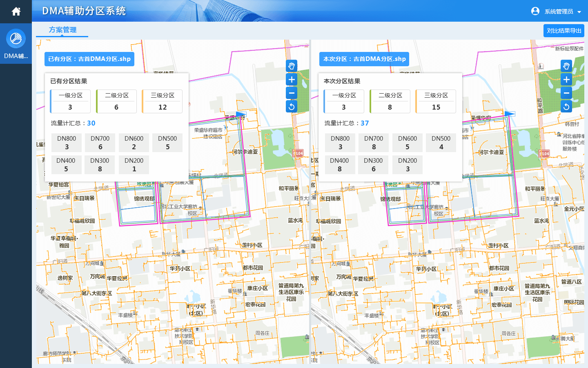588x368 pixels.
Task: Click DN400 cell with value 8
Action: coord(340,165)
